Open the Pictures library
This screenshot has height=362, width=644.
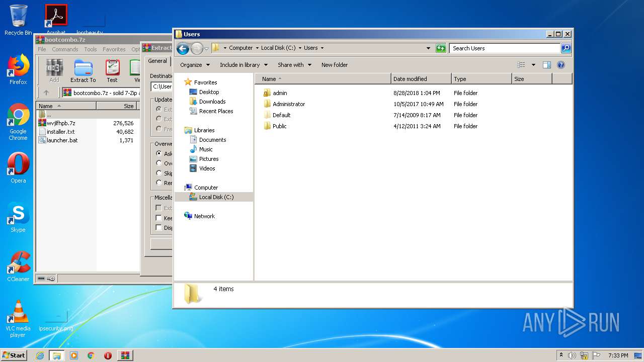[x=209, y=159]
